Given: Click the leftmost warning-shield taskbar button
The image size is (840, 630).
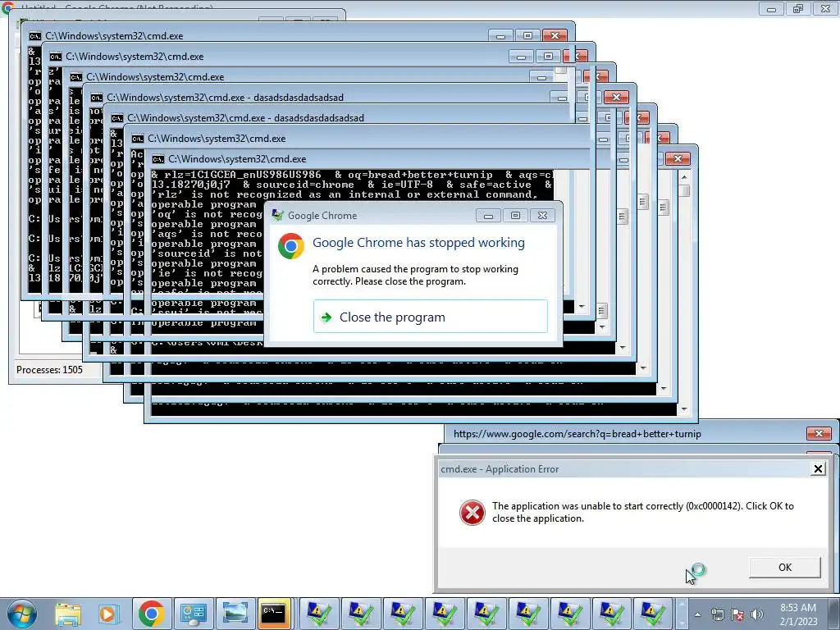Looking at the screenshot, I should click(x=319, y=614).
